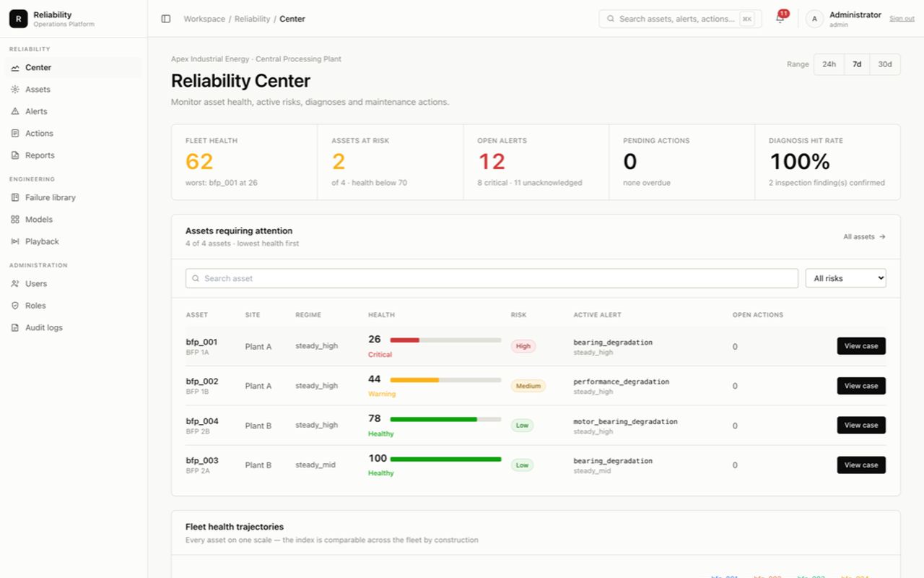924x578 pixels.
Task: Open the Alerts page
Action: [x=73, y=111]
